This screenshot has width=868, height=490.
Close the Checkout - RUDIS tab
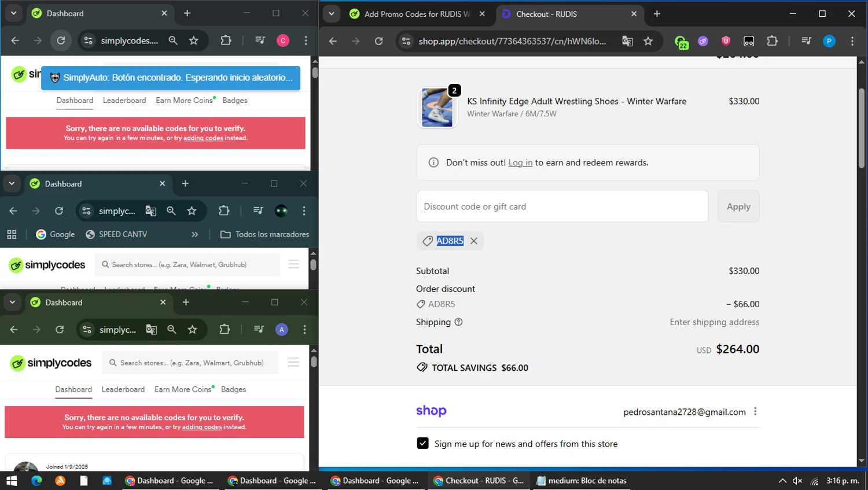point(634,14)
